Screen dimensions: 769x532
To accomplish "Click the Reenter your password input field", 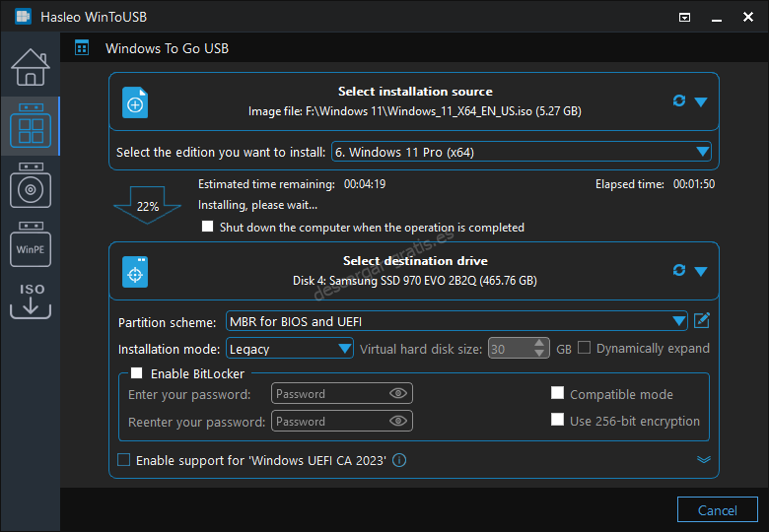I will click(342, 421).
